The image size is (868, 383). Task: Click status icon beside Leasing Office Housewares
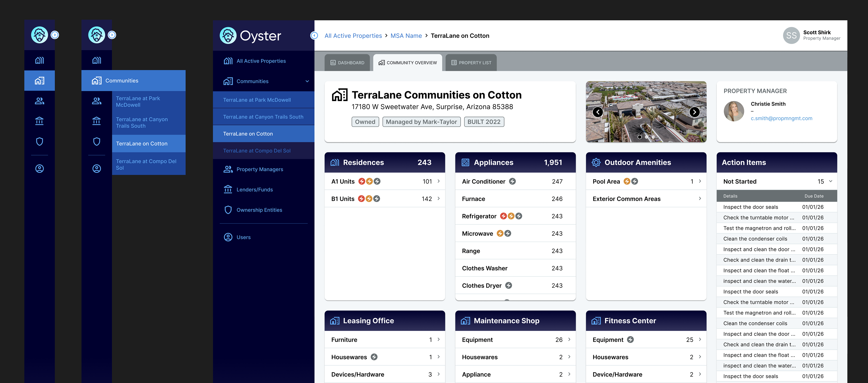point(374,357)
